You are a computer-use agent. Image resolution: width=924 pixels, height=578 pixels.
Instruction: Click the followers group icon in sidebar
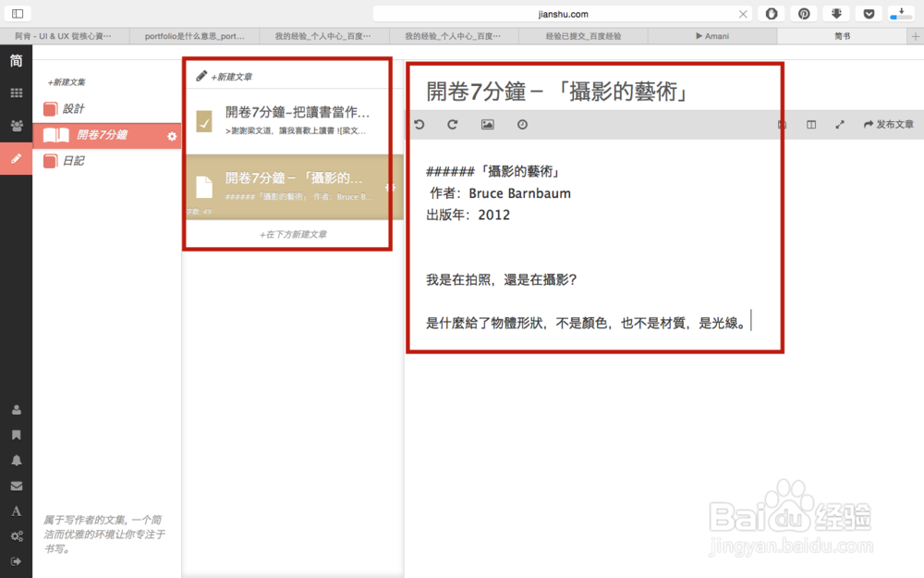tap(16, 126)
